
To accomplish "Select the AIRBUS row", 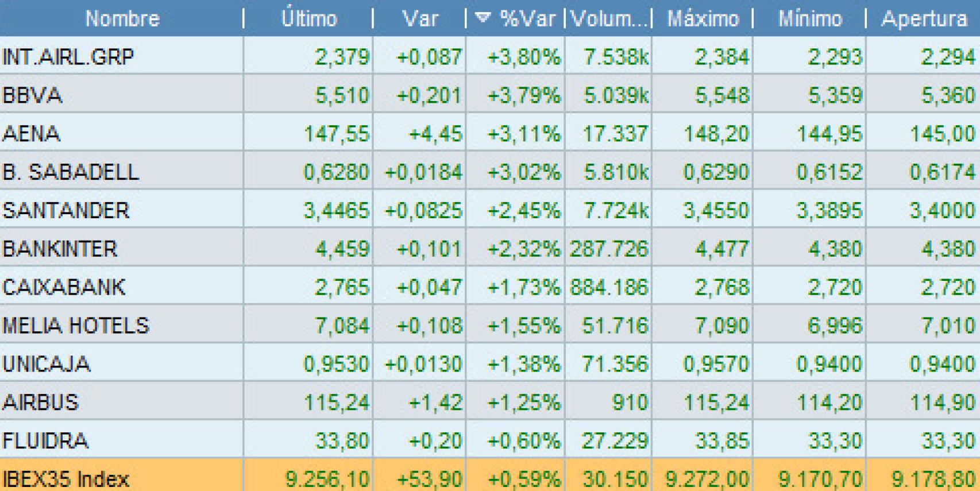I will click(40, 402).
